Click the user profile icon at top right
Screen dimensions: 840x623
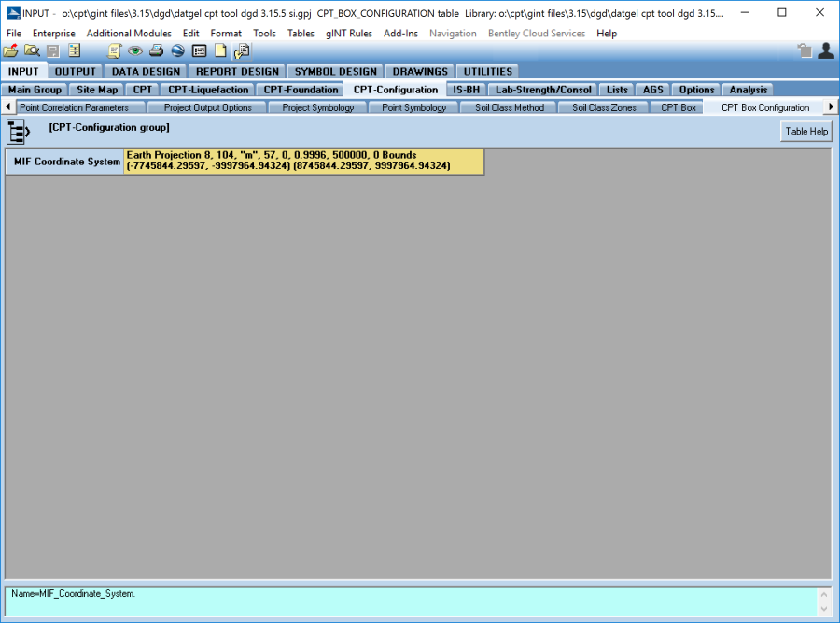[x=825, y=51]
